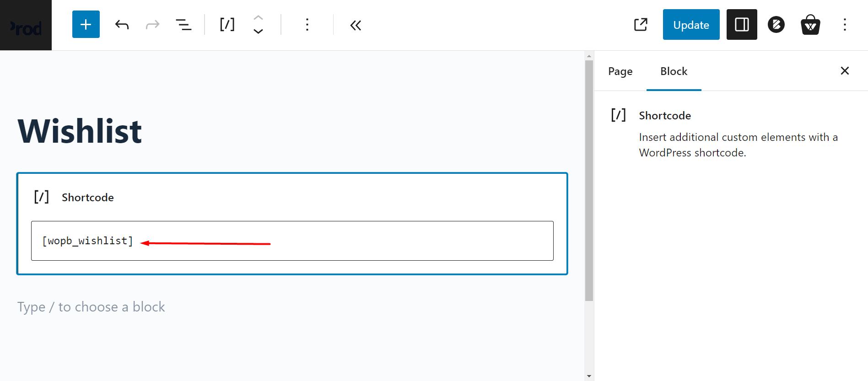Open the view page in new tab icon
The width and height of the screenshot is (868, 381).
click(641, 24)
